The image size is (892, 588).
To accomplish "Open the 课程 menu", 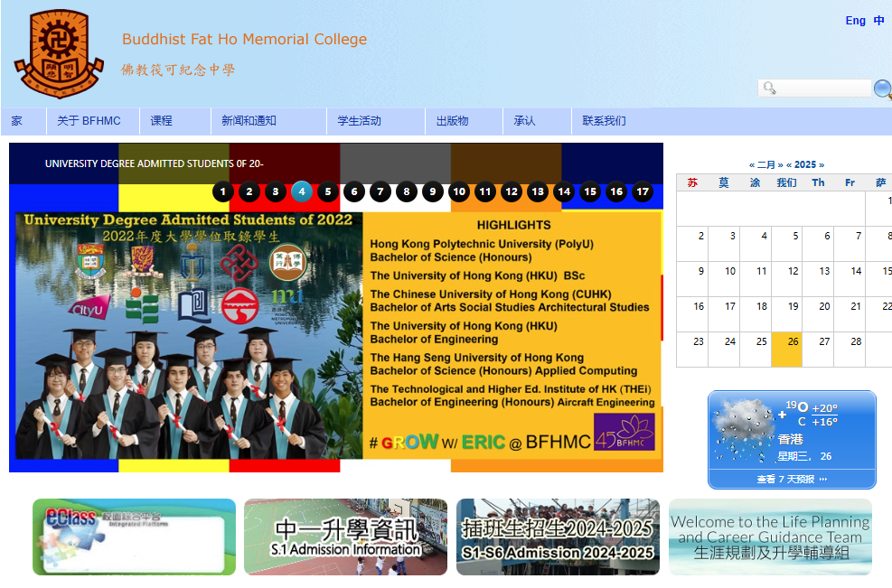I will [x=175, y=121].
